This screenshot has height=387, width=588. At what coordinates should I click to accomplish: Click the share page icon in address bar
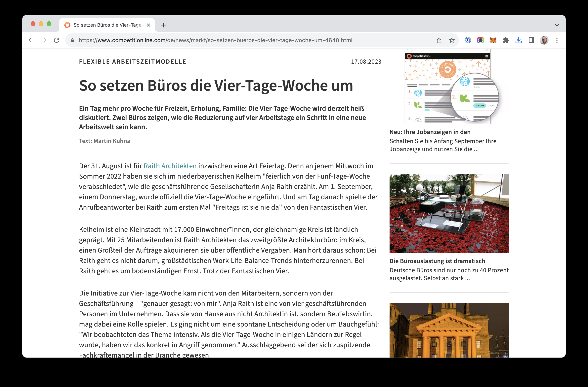pos(439,40)
